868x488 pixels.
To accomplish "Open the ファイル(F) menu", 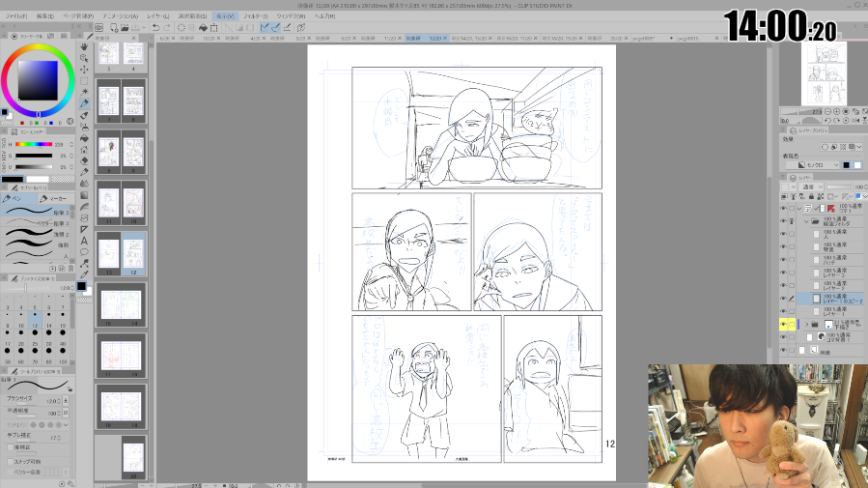I will tap(16, 16).
